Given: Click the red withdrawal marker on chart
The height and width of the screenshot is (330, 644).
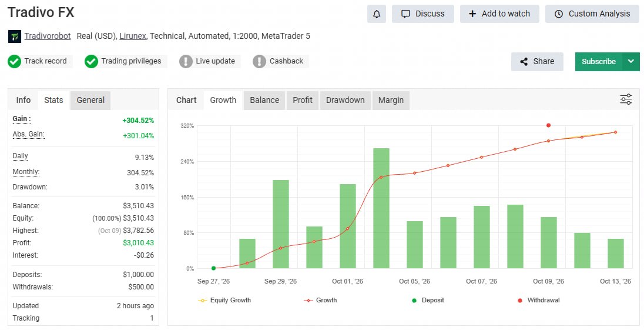Looking at the screenshot, I should (548, 125).
